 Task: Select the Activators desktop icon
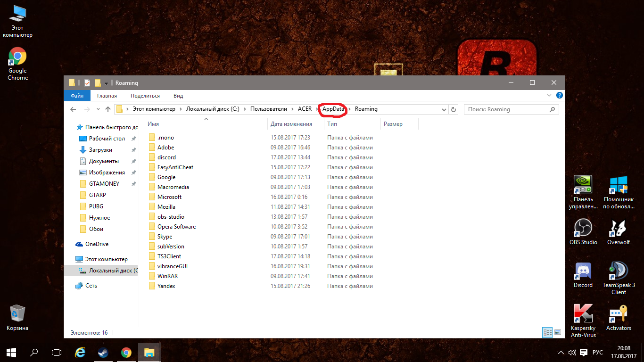(x=619, y=317)
